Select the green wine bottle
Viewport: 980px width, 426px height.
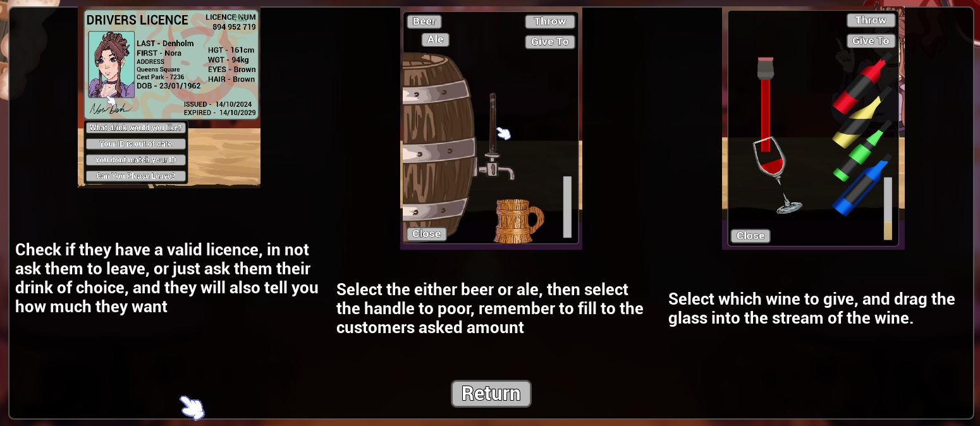[x=862, y=150]
